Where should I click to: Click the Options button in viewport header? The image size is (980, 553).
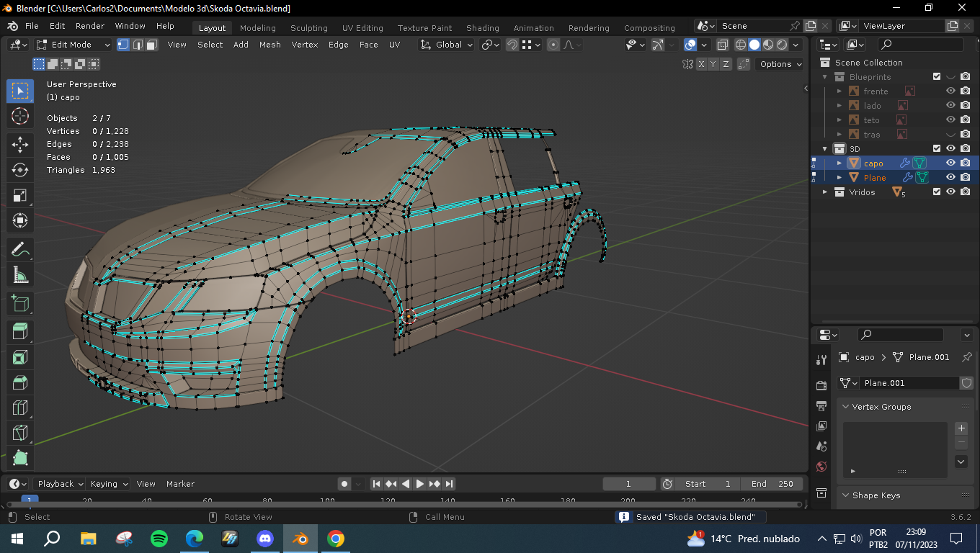[x=780, y=64]
